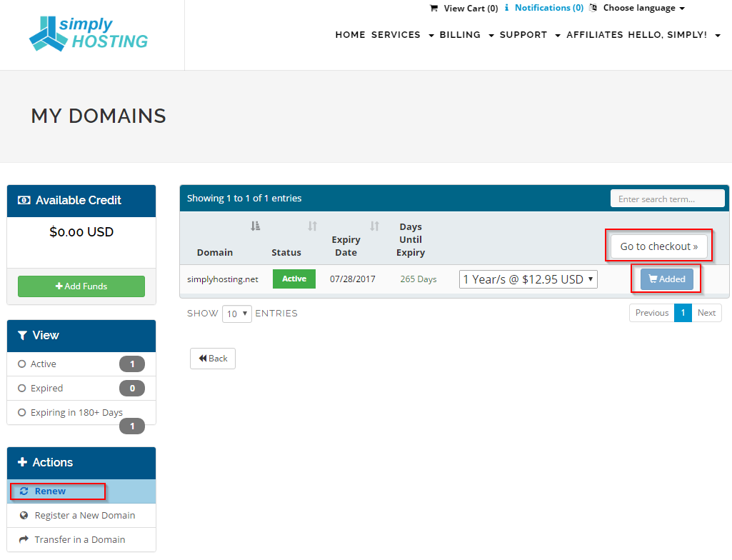
Task: Open the Show entries count dropdown
Action: point(236,314)
